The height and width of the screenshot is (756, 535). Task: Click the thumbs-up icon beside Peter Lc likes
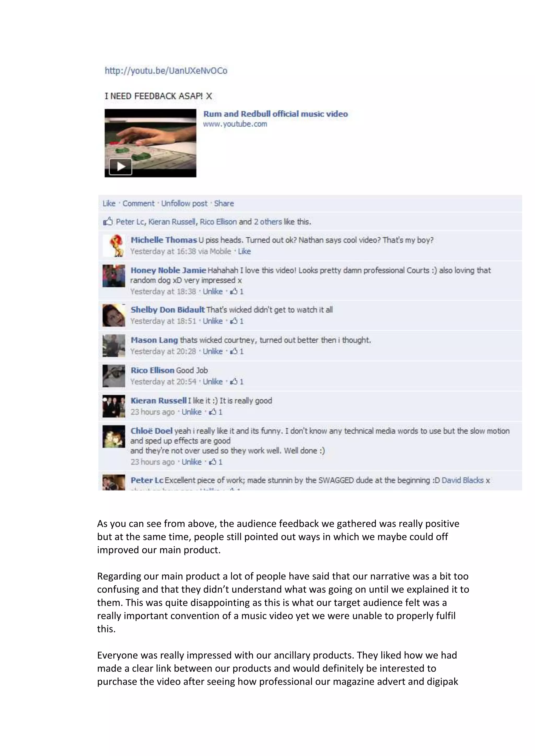(108, 221)
